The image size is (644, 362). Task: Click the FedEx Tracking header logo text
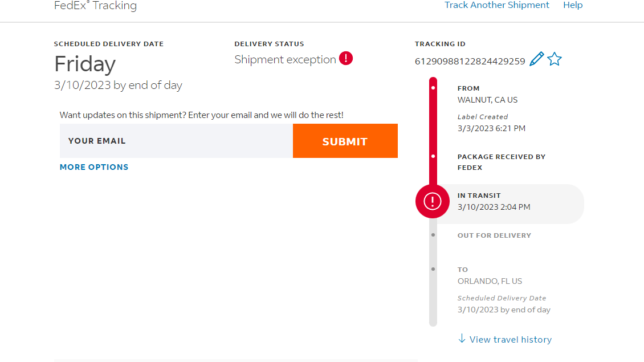coord(95,6)
